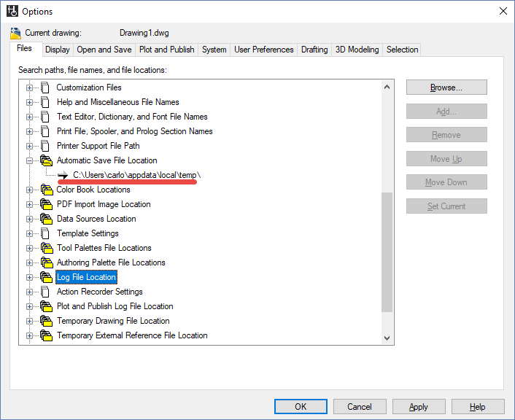Expand the Template Settings node
The image size is (515, 420).
tap(29, 233)
